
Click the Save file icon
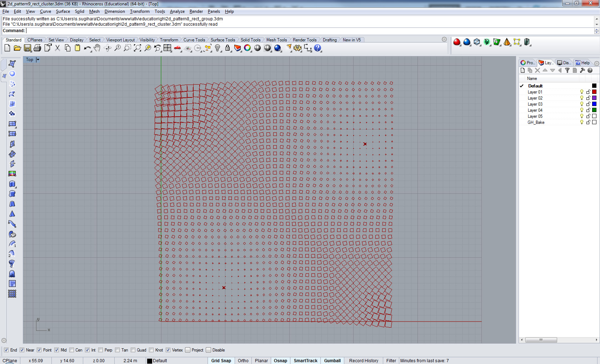pos(27,48)
